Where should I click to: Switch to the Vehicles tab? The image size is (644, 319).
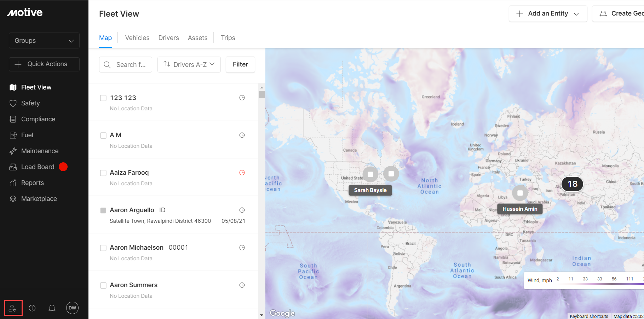(137, 38)
